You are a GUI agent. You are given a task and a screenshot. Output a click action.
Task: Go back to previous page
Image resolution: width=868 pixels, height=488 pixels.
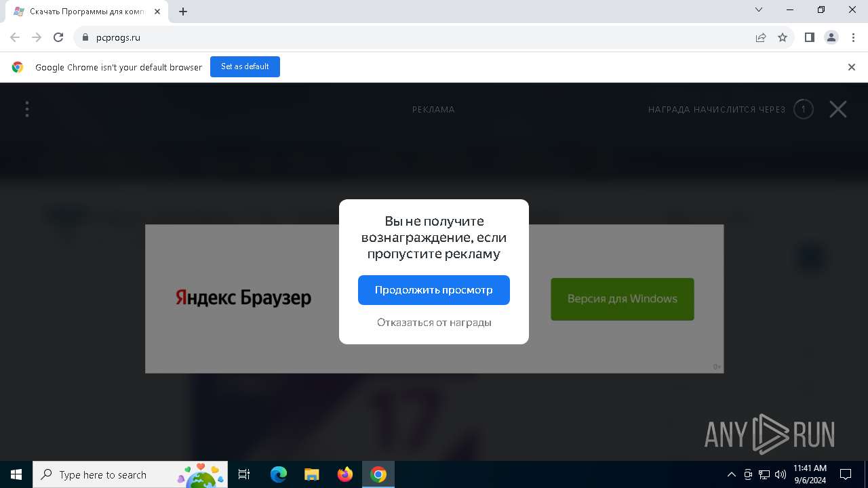[x=15, y=38]
